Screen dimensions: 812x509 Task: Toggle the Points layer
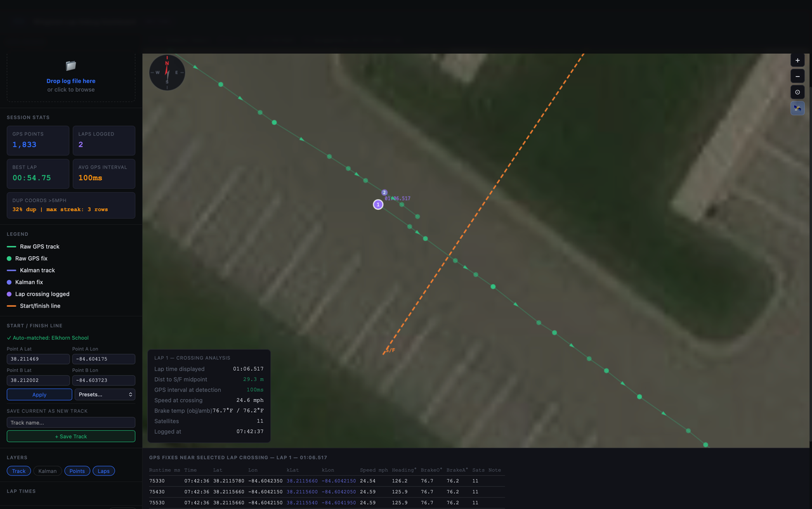(77, 471)
